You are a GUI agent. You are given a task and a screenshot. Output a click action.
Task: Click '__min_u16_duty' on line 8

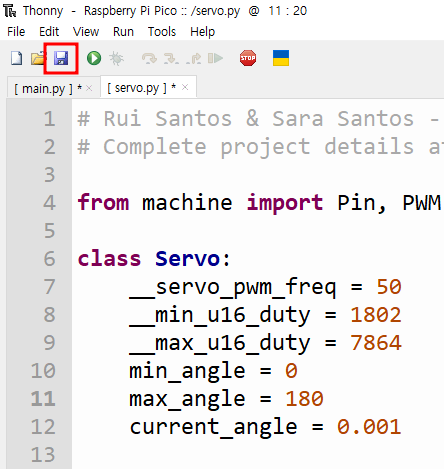pos(220,315)
